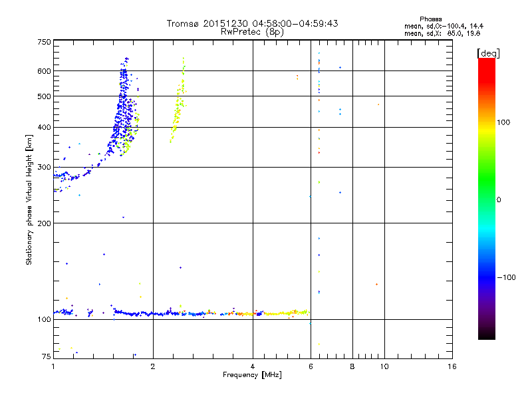The image size is (532, 399).
Task: Click the x-axis label '6'
Action: (x=311, y=366)
